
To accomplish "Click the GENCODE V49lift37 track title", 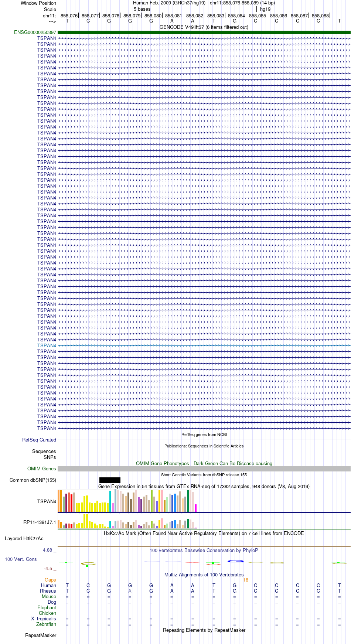I will [204, 27].
